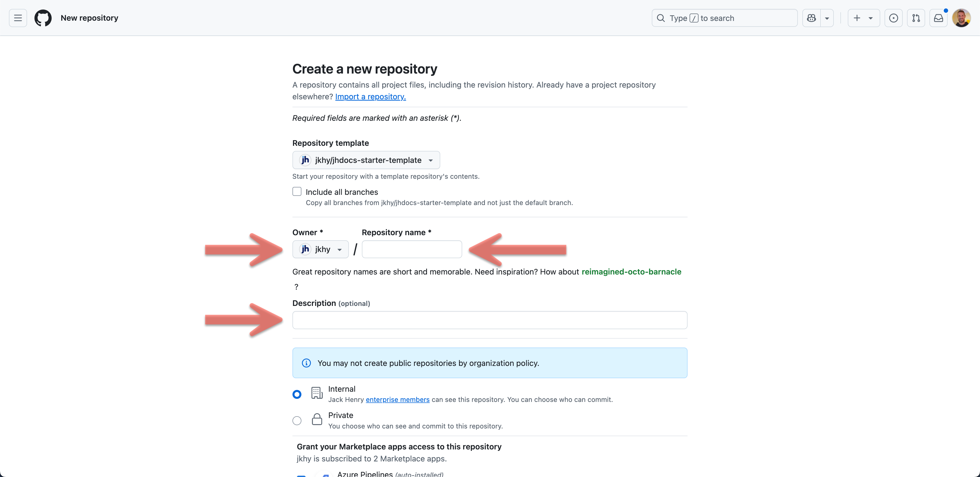The width and height of the screenshot is (980, 477).
Task: Focus the Repository name field
Action: (x=412, y=249)
